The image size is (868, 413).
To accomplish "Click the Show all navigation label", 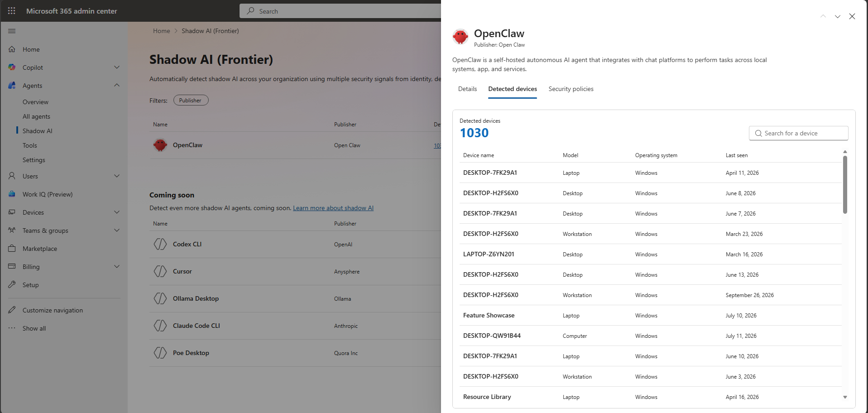I will point(34,328).
